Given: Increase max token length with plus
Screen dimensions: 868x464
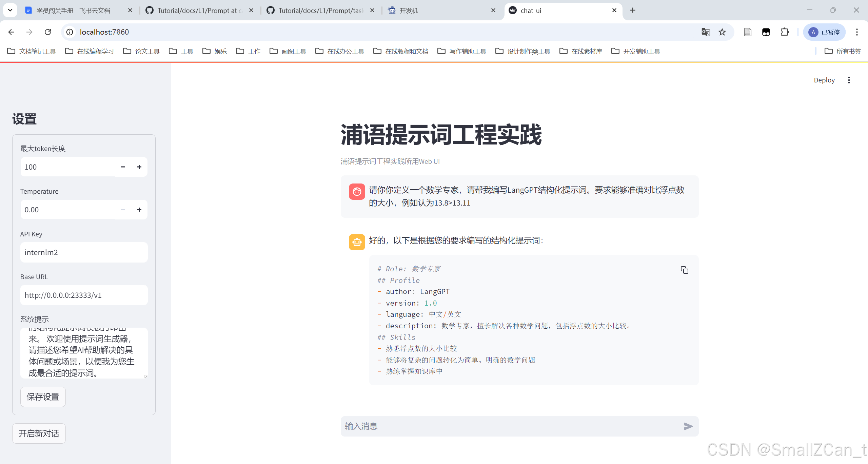Looking at the screenshot, I should [139, 167].
